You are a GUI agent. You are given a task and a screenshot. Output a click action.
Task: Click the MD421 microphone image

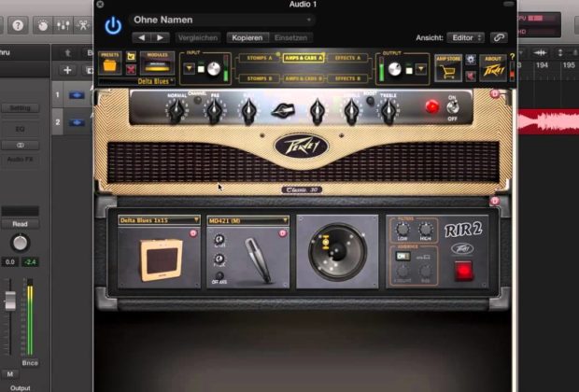tap(258, 260)
